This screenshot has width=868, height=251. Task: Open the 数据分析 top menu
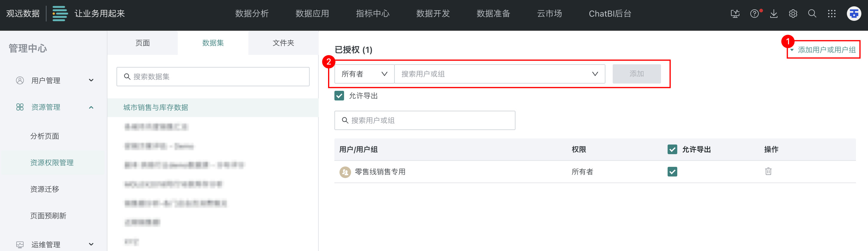click(x=252, y=14)
